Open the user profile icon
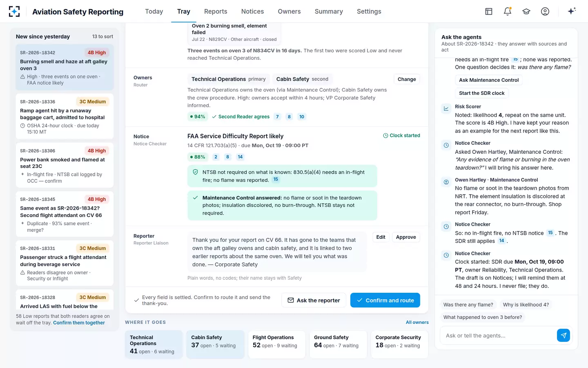This screenshot has height=368, width=588. tap(545, 11)
